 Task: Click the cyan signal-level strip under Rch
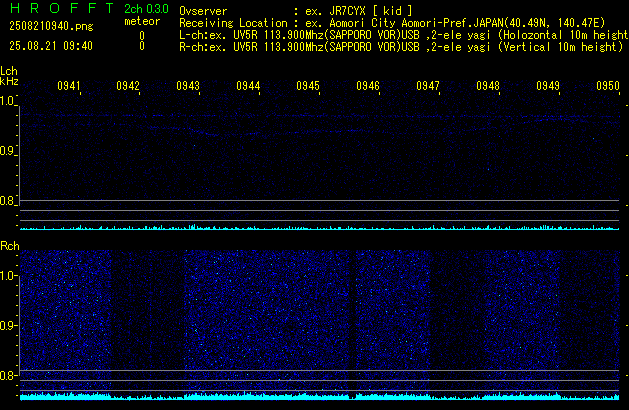tap(319, 396)
